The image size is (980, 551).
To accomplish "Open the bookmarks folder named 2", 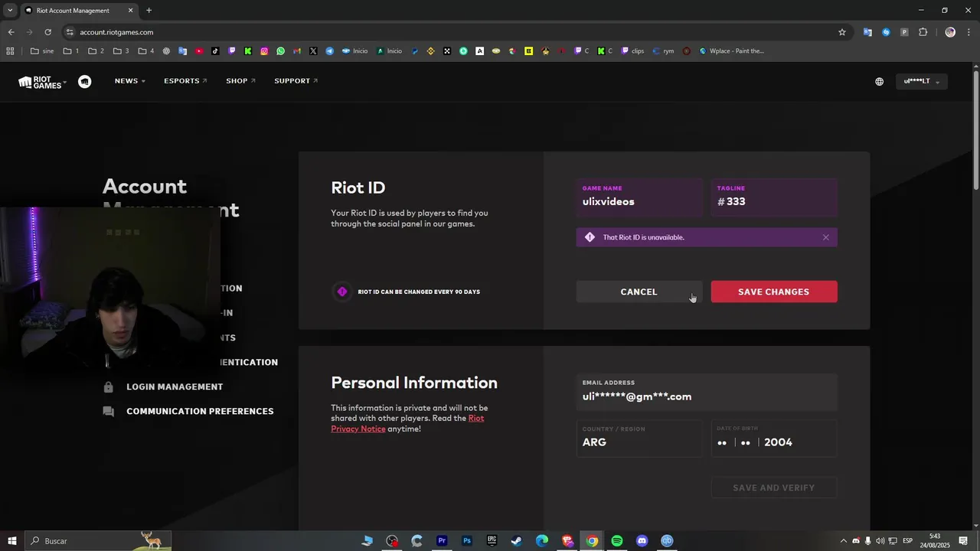I will tap(96, 51).
